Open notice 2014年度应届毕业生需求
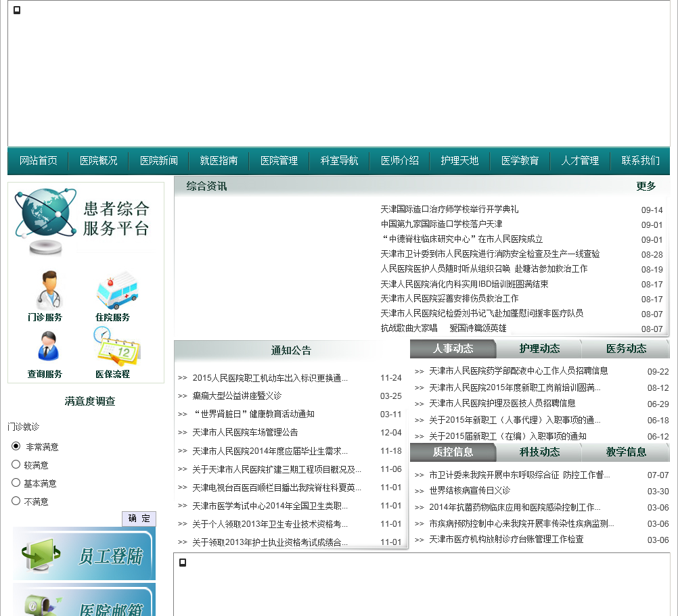 click(270, 451)
